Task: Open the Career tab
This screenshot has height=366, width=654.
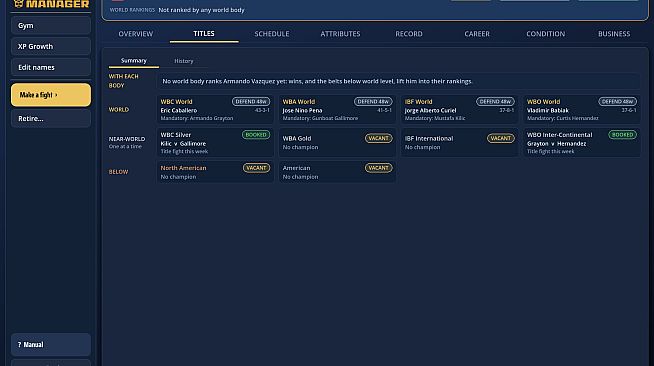Action: tap(477, 34)
